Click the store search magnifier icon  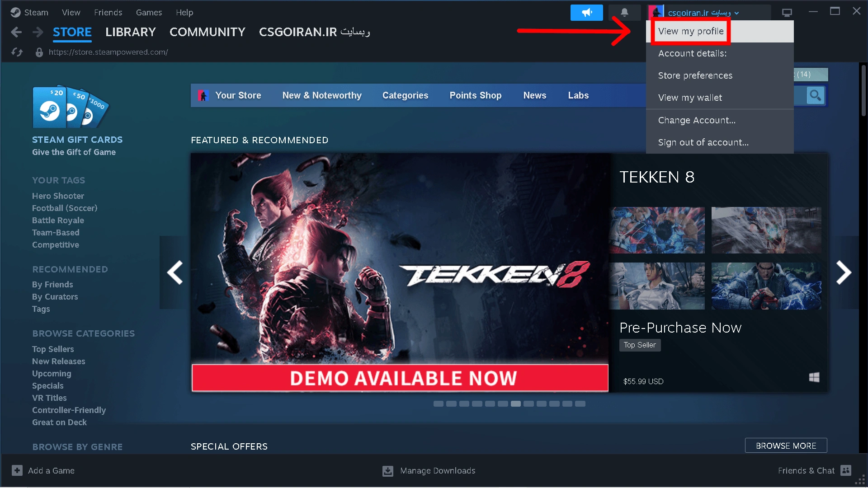815,95
